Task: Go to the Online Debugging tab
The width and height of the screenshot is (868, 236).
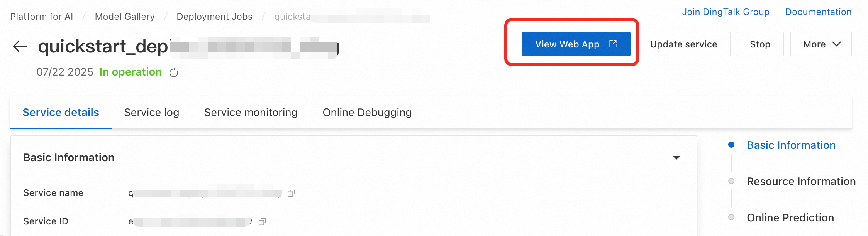Action: tap(367, 112)
